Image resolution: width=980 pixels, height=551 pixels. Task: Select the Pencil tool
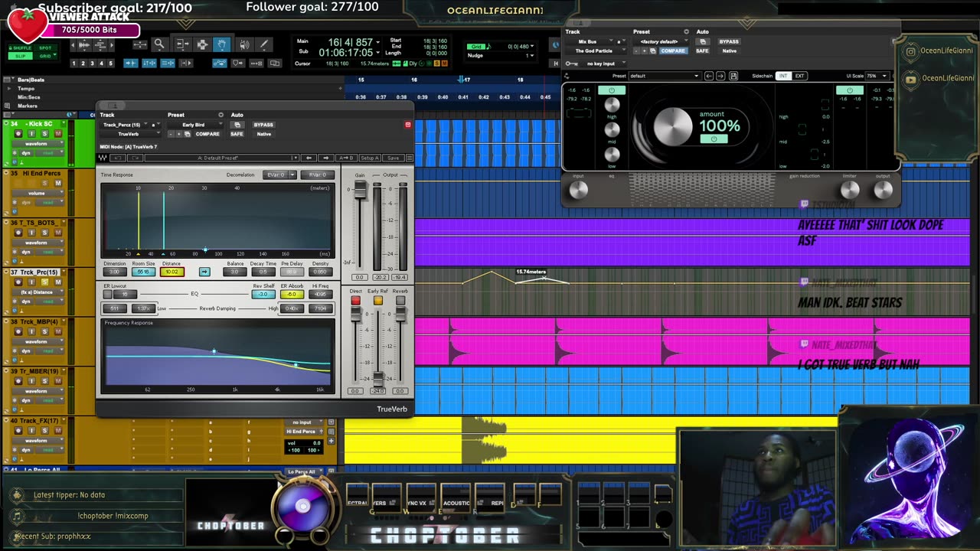(x=264, y=44)
